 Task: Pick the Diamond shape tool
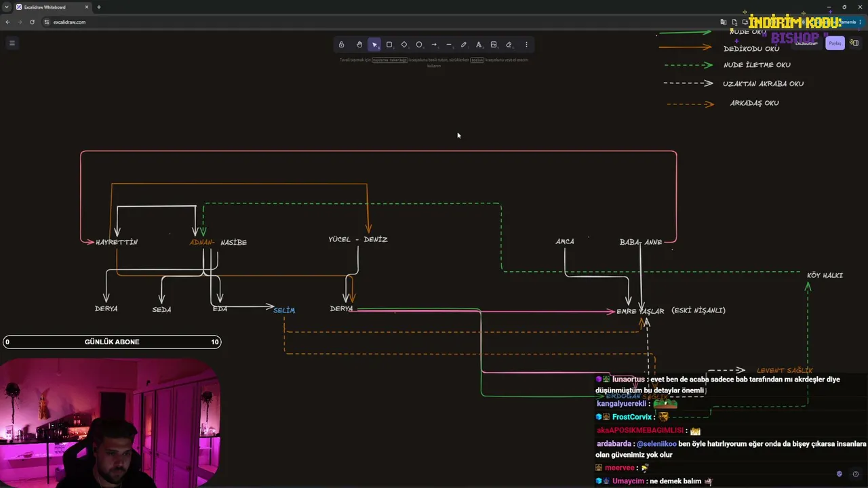point(404,45)
